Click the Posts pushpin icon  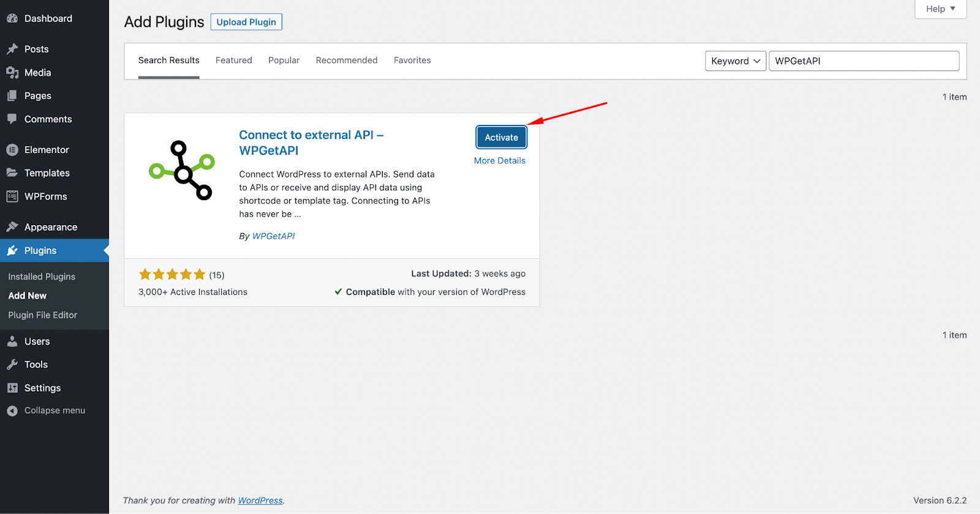tap(12, 49)
